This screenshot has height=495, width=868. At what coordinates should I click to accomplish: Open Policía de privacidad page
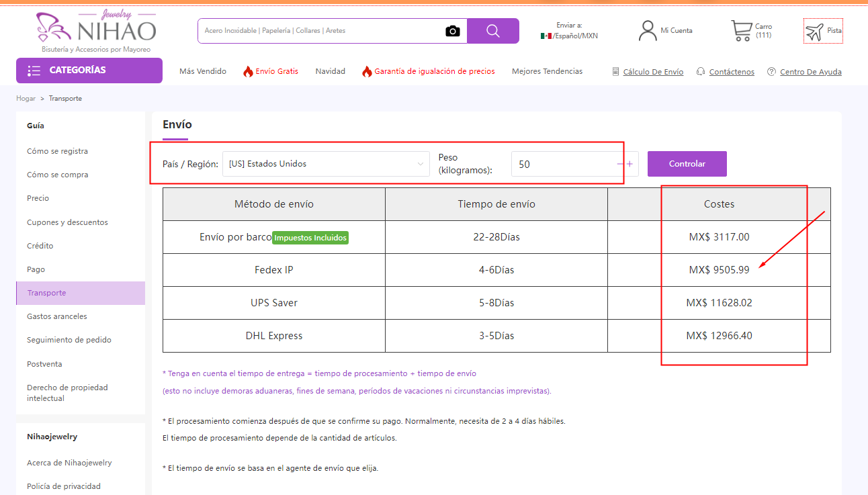click(64, 486)
